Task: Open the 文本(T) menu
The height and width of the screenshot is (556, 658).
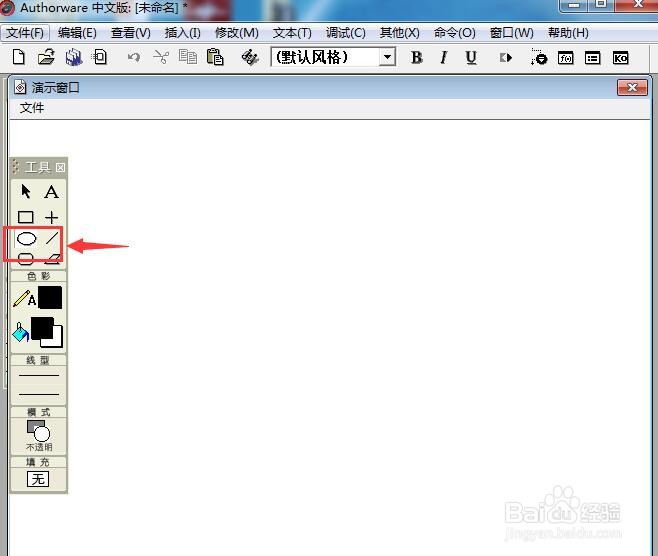Action: [x=292, y=33]
